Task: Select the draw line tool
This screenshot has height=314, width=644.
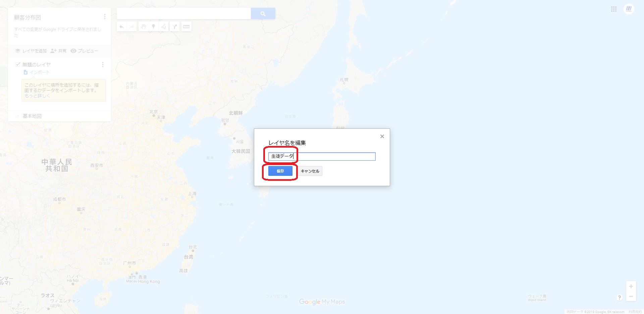Action: point(164,27)
